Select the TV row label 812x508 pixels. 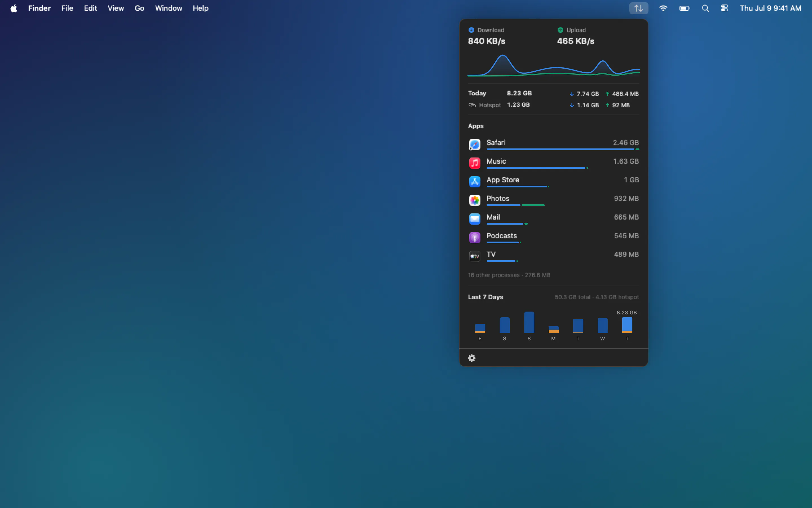tap(491, 254)
